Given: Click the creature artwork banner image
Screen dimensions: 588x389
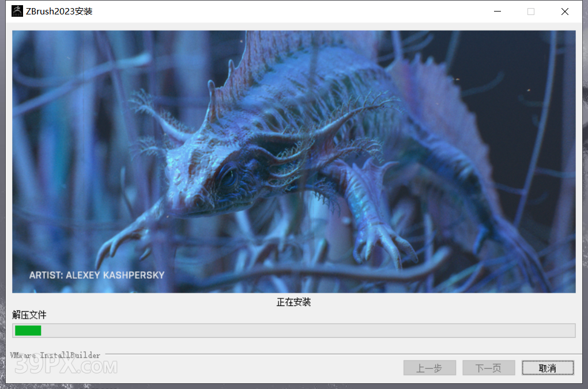Looking at the screenshot, I should (x=293, y=162).
